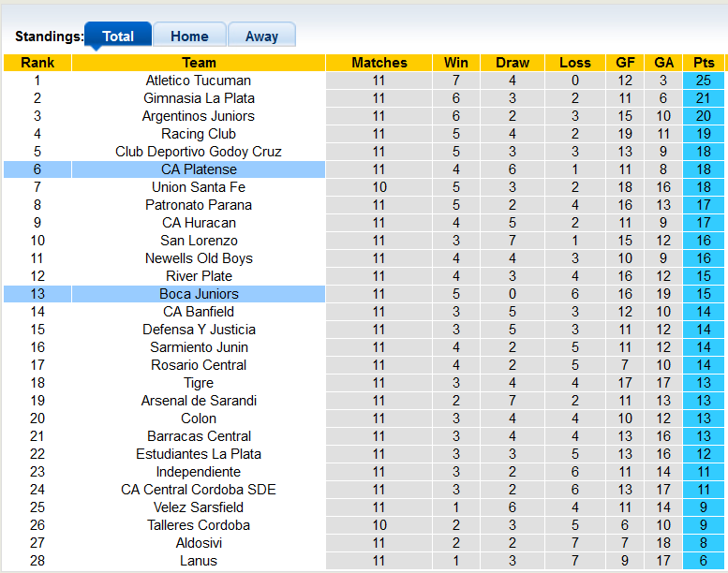Open the Gimnasia La Plata team link
The height and width of the screenshot is (573, 728).
199,98
